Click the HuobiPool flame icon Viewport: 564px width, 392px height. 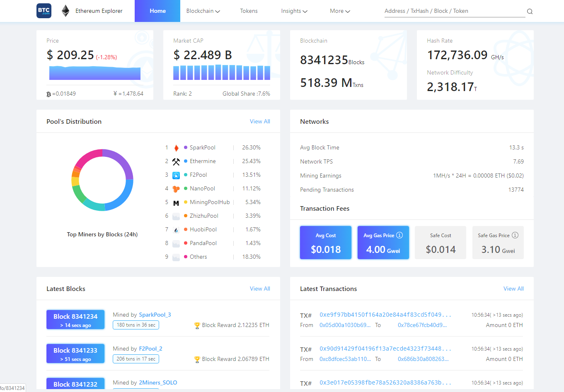pos(176,230)
